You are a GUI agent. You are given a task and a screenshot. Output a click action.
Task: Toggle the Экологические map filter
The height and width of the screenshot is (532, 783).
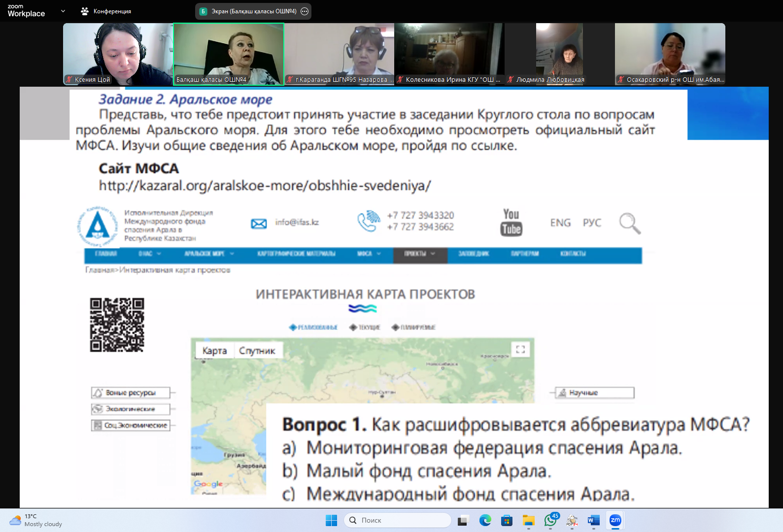[131, 409]
